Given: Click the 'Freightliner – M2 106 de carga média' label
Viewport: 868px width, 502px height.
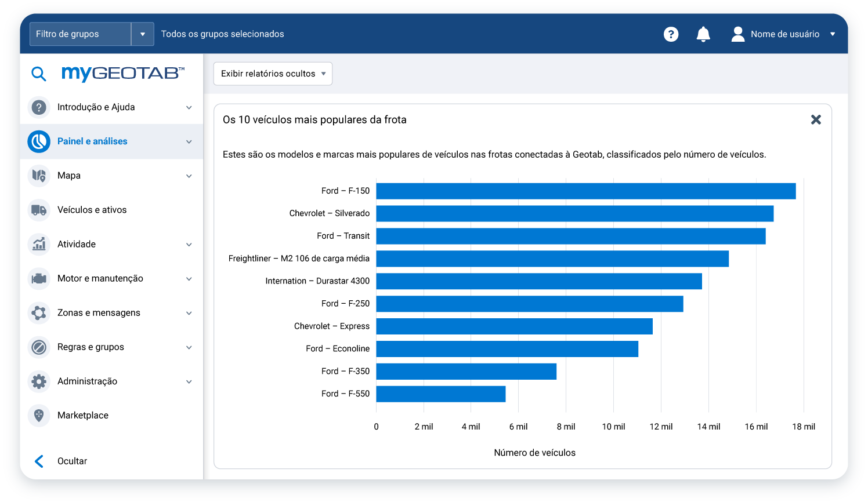Looking at the screenshot, I should tap(299, 259).
